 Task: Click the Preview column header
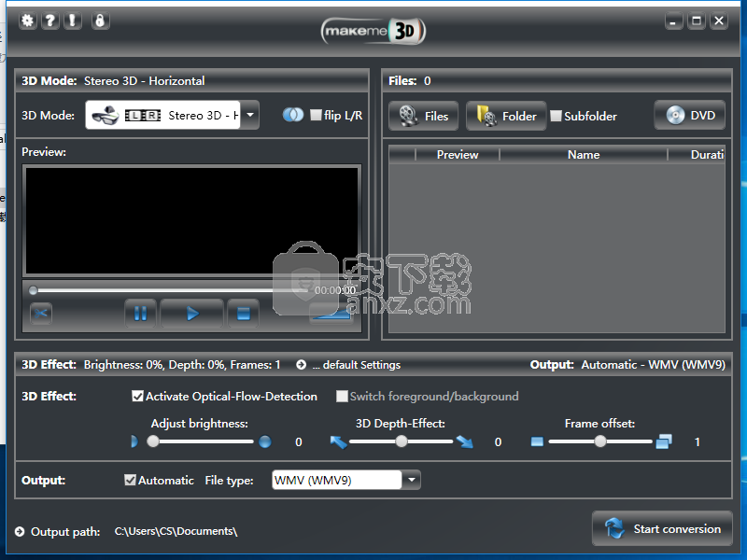click(x=458, y=155)
